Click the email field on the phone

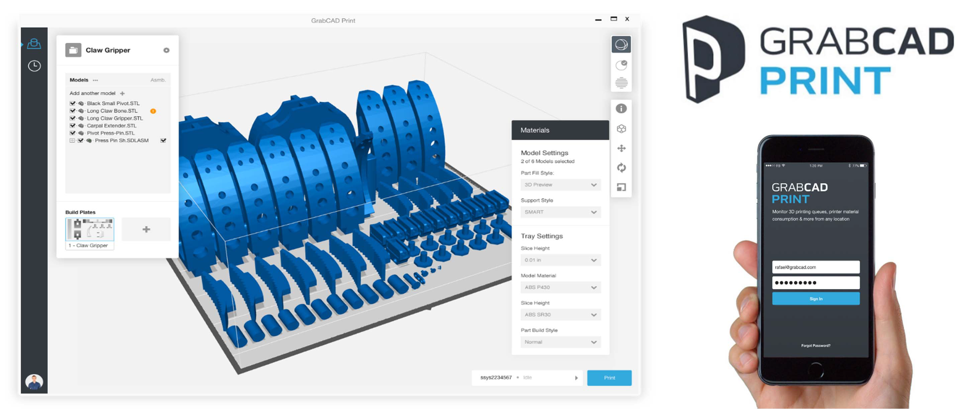[816, 267]
